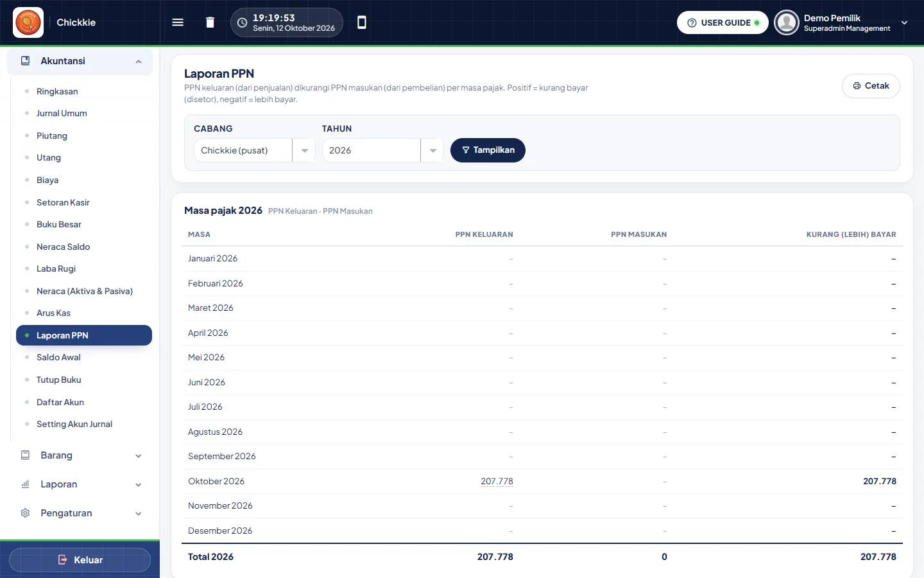Click the mobile phone view icon
Screen dimensions: 924x578
click(362, 22)
